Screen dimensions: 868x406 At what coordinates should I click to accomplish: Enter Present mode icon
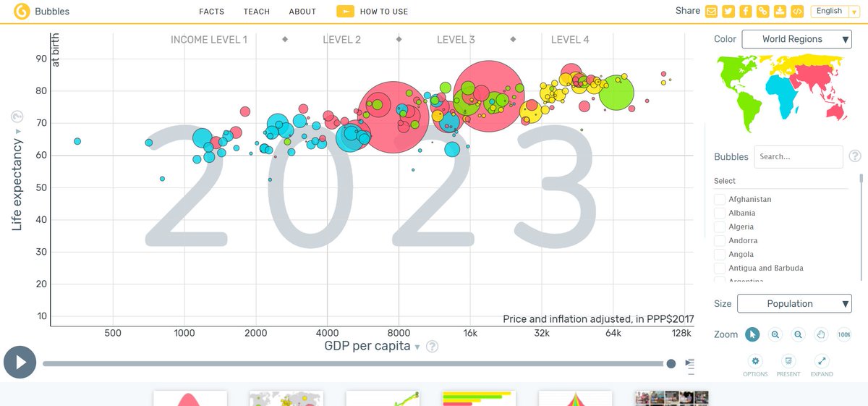click(x=788, y=361)
